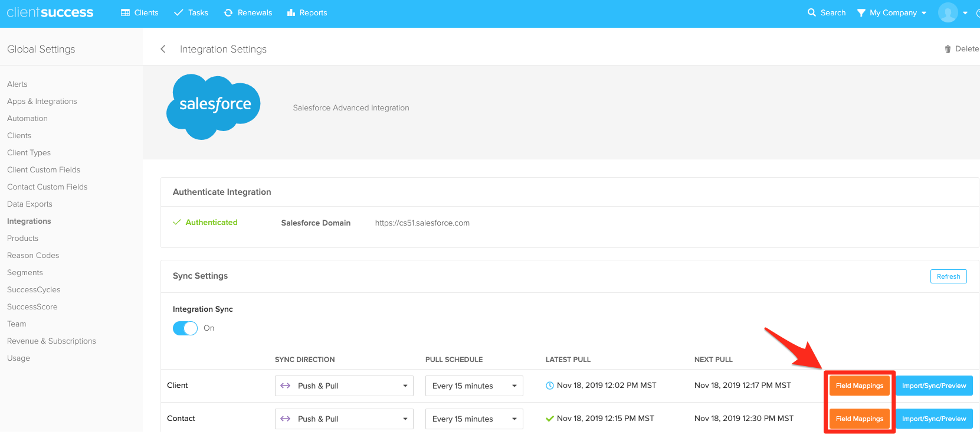980x434 pixels.
Task: Click the Push & Pull arrows icon for Client
Action: click(x=286, y=386)
